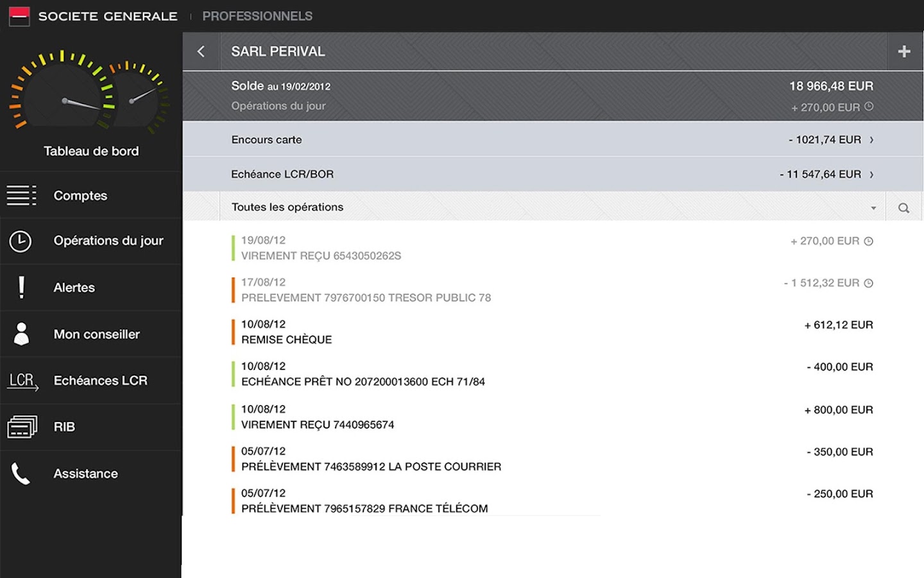
Task: Click the back arrow beside SARL PERIVAL
Action: (201, 51)
